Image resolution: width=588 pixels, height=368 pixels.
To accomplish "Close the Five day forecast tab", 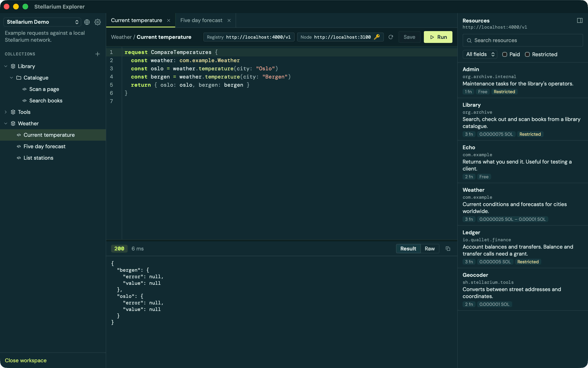I will (229, 20).
